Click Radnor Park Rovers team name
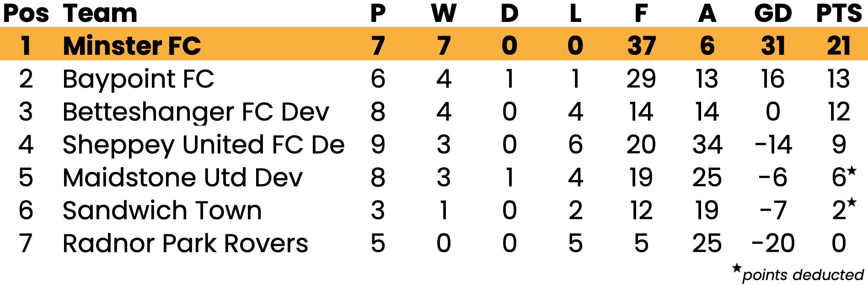868x286 pixels. (x=185, y=243)
